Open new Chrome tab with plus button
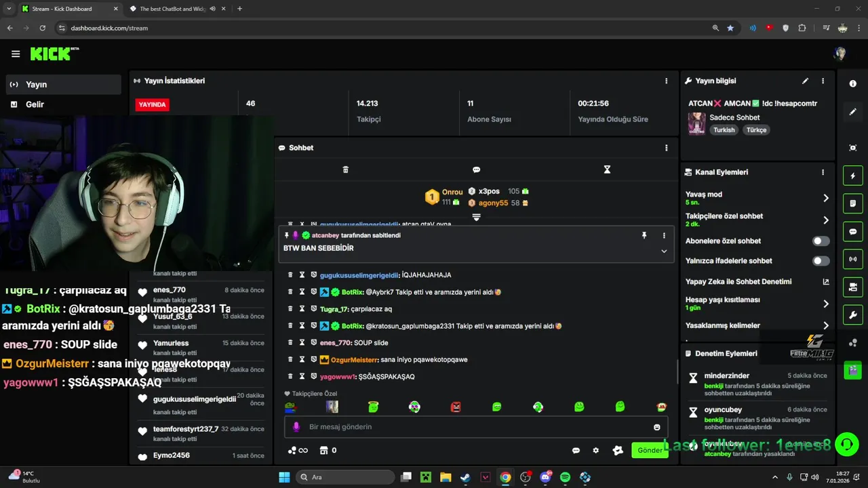868x488 pixels. (239, 9)
